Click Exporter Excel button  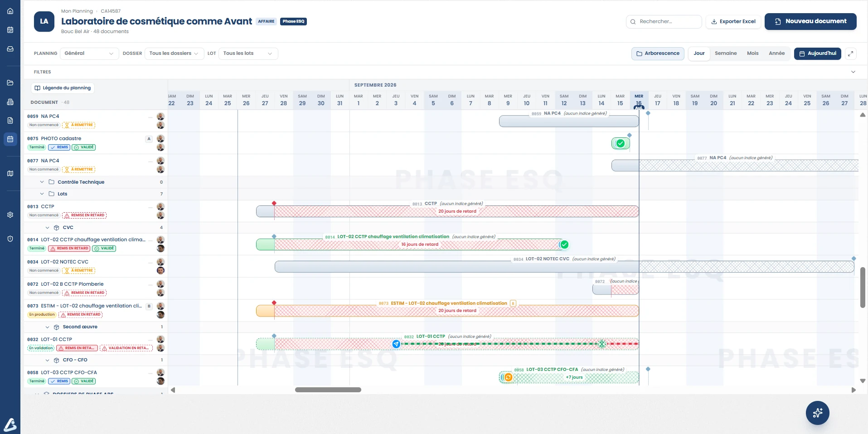tap(733, 21)
